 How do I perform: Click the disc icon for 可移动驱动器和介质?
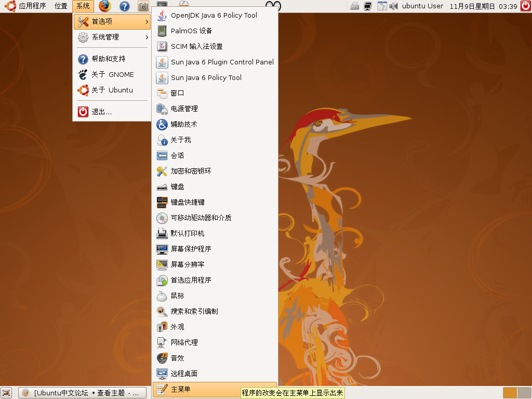point(162,218)
